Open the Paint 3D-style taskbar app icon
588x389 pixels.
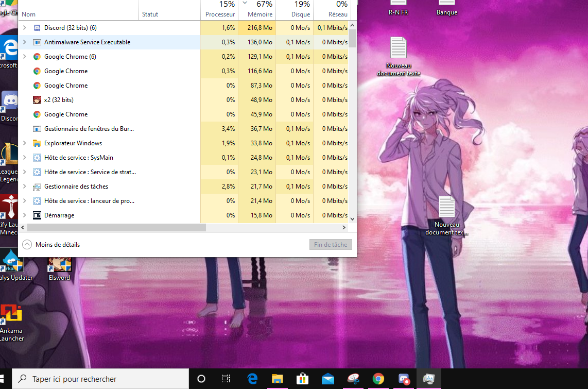click(x=353, y=379)
